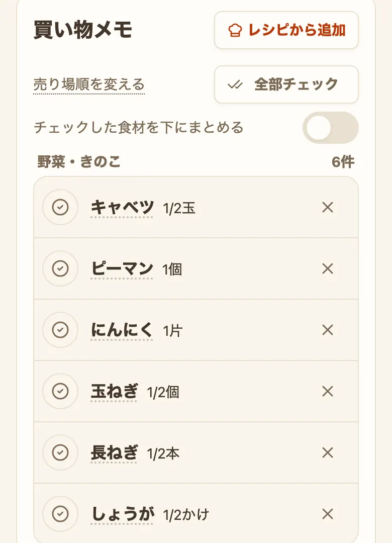Click the double-checkmark icon
The image size is (392, 543).
[x=235, y=84]
